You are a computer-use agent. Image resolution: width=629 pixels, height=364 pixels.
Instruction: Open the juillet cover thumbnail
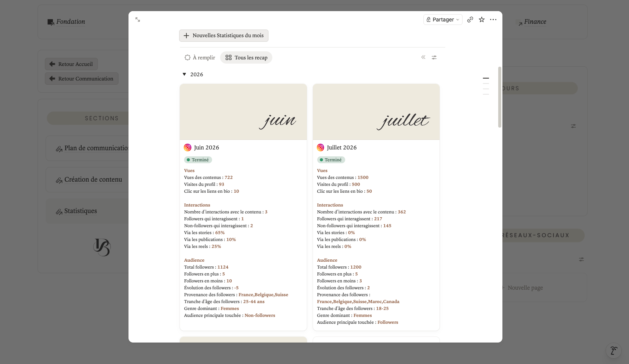pos(376,112)
